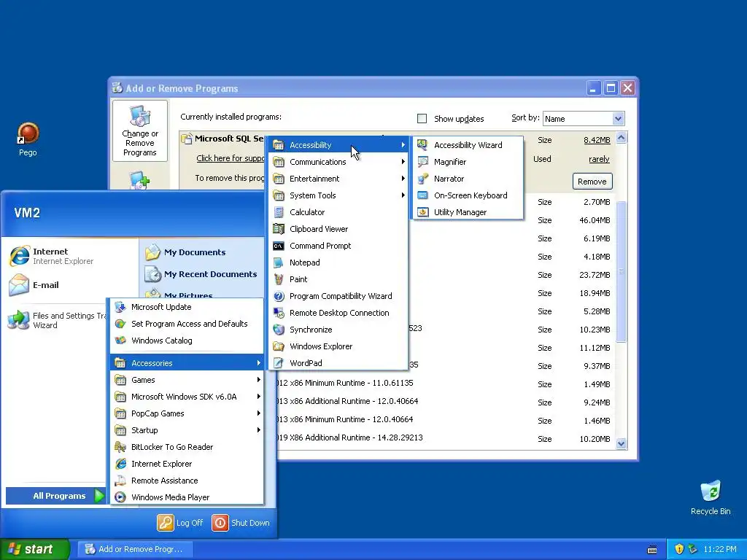
Task: Select row '013 x86 Additional Runtime - 12.0.40664'
Action: pos(446,402)
